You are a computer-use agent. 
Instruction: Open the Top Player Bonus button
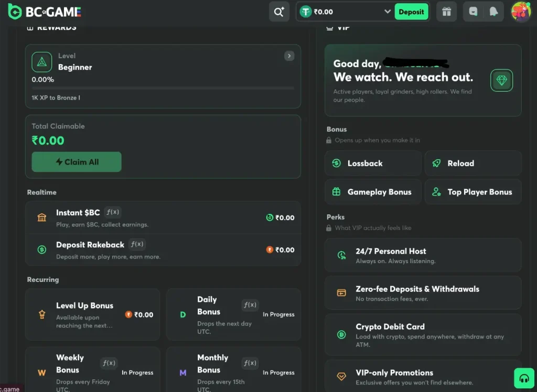pos(473,192)
